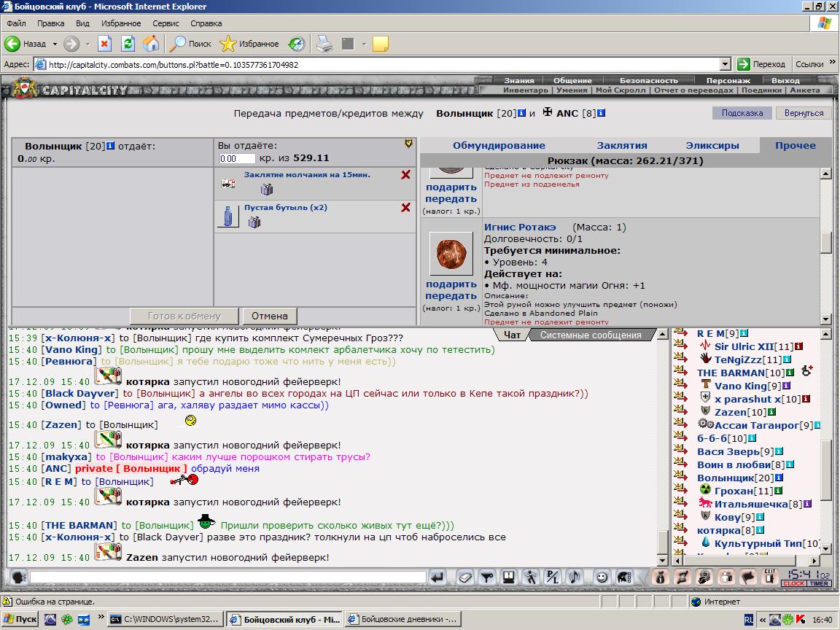Toggle the TIMER mode button
The width and height of the screenshot is (840, 630).
tap(819, 583)
